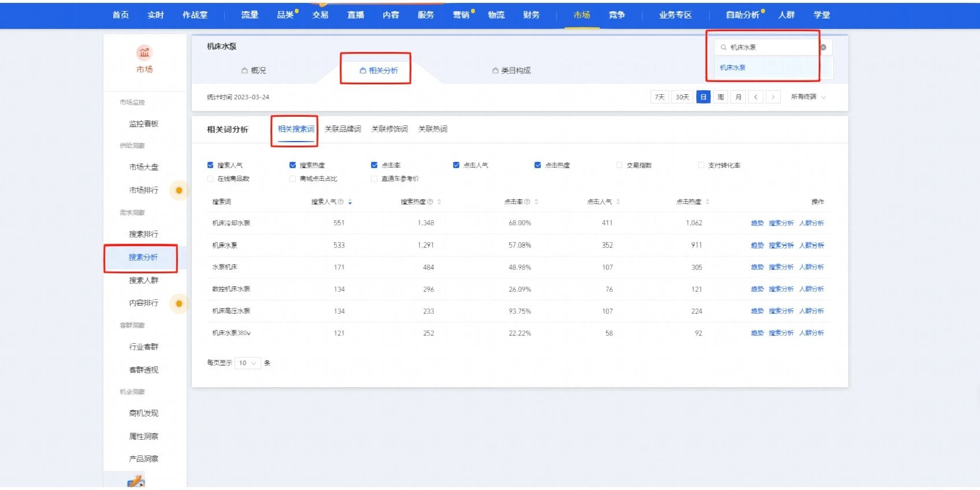Switch to the 类目构成 tab
The width and height of the screenshot is (980, 490).
coord(511,70)
